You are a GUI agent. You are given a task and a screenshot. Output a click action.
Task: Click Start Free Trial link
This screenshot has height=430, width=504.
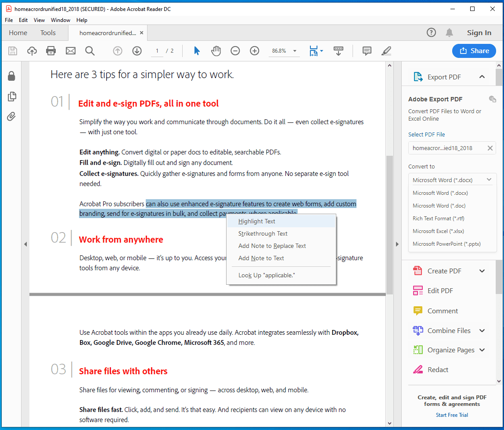452,415
